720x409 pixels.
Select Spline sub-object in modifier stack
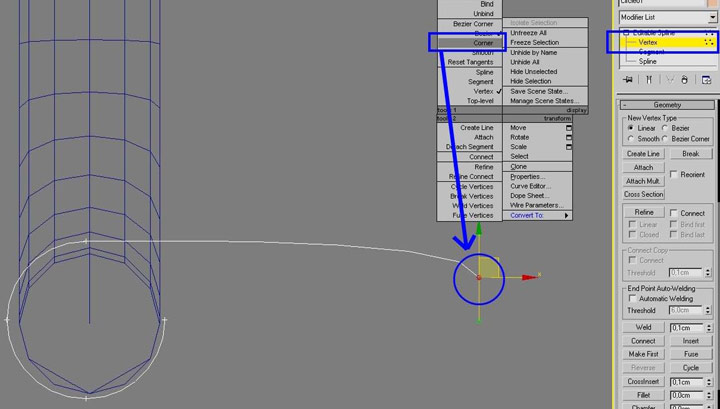648,62
